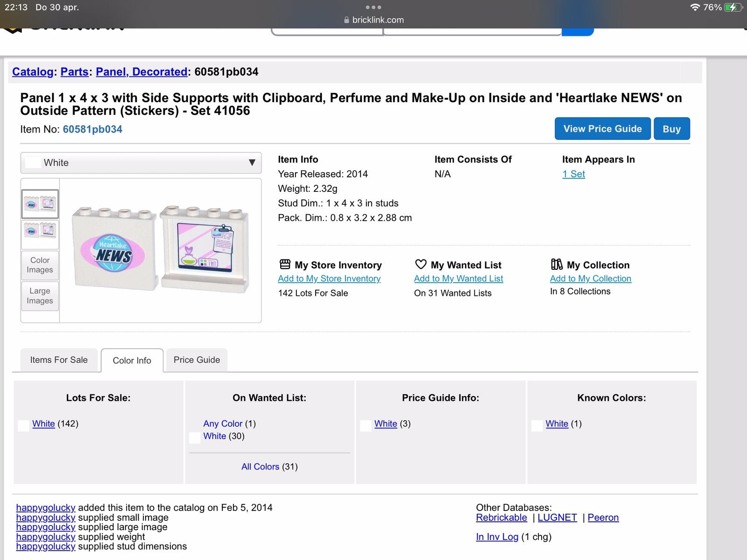Select the Color Info tab
This screenshot has height=560, width=747.
[x=132, y=360]
